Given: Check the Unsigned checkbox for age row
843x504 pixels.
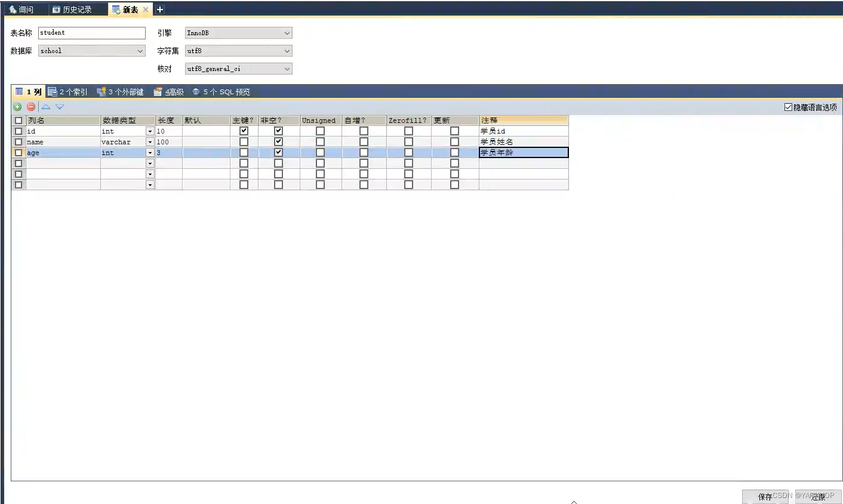Looking at the screenshot, I should [x=320, y=152].
